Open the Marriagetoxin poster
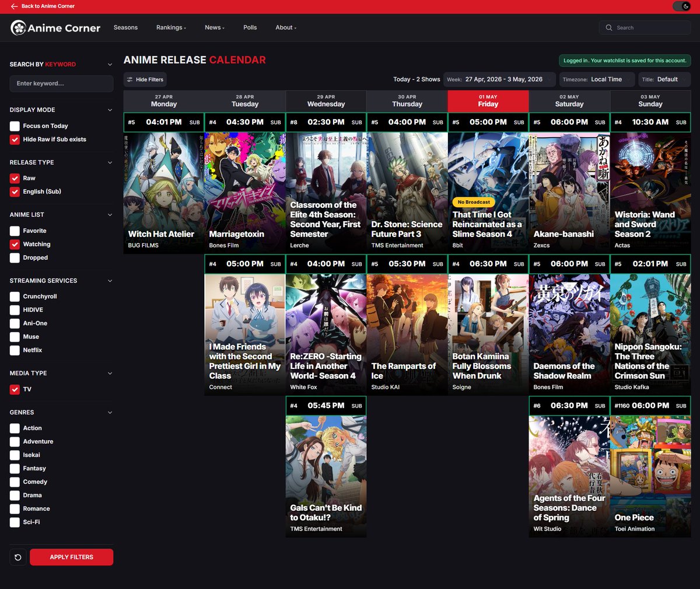 245,193
